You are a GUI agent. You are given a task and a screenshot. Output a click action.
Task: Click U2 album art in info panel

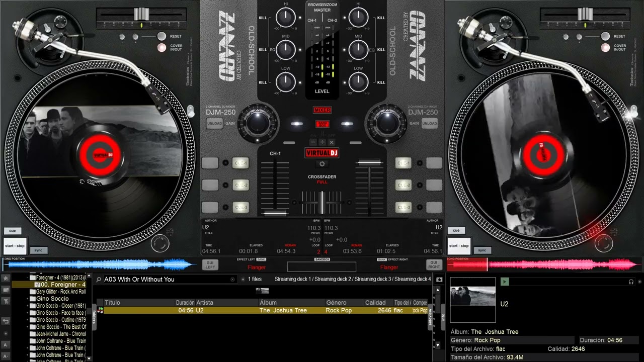473,300
